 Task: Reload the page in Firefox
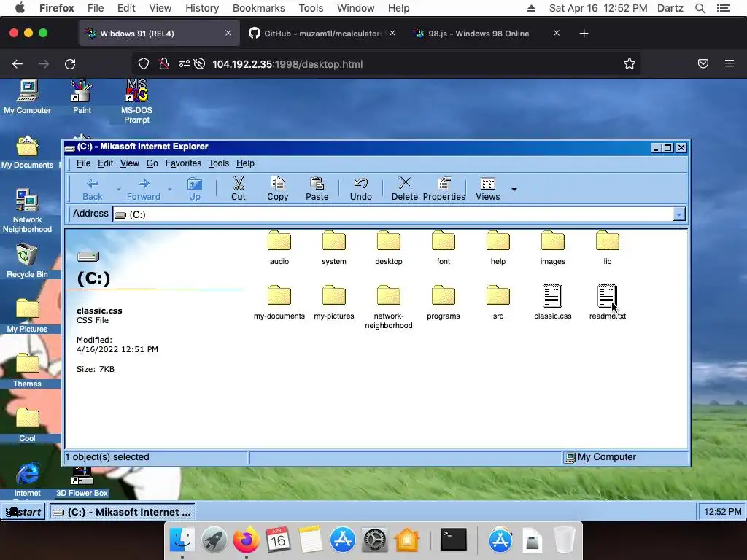pyautogui.click(x=70, y=64)
